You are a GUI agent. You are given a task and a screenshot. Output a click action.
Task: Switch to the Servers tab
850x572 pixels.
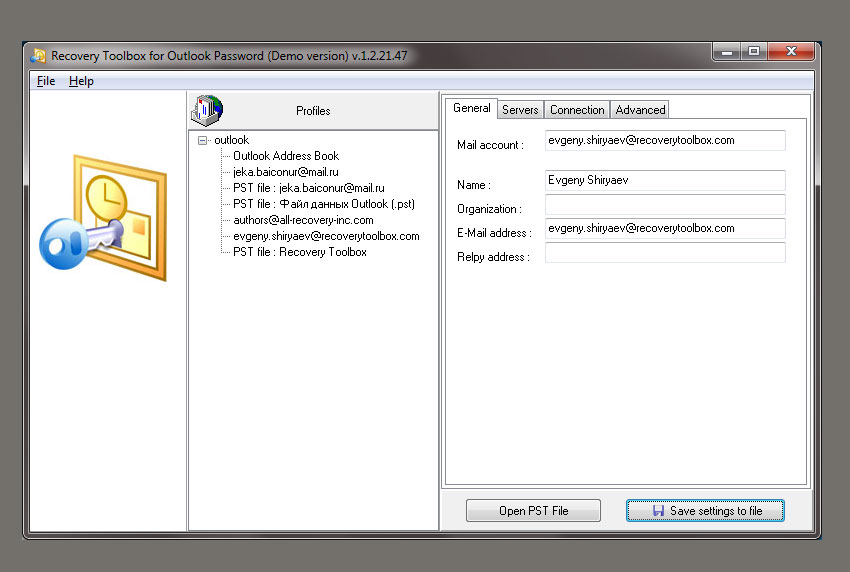click(x=520, y=110)
